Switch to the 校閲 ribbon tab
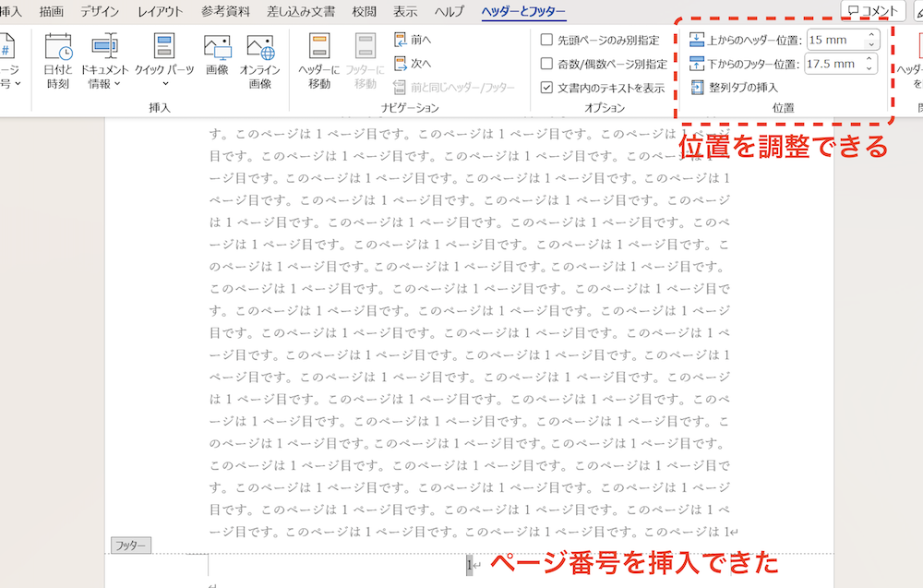This screenshot has width=923, height=588. click(x=363, y=11)
